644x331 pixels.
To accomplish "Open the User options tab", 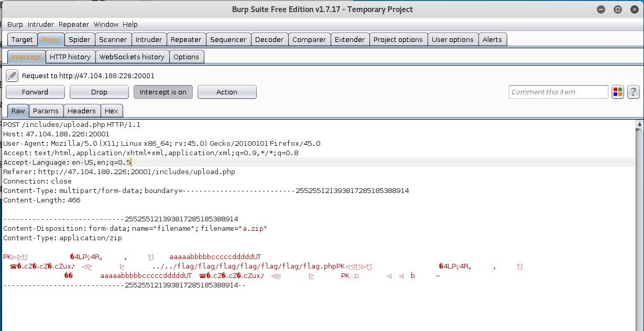I will (453, 39).
